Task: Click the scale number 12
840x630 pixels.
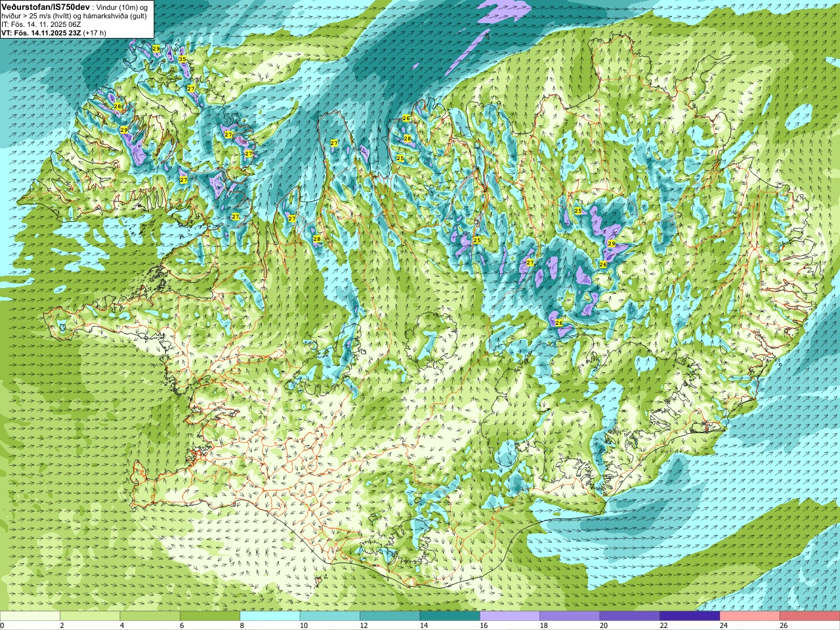Action: 364,625
